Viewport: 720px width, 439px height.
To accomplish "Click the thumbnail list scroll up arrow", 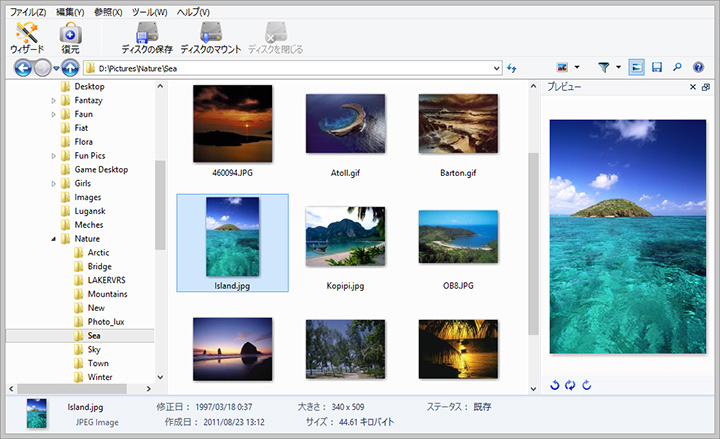I will pos(533,86).
